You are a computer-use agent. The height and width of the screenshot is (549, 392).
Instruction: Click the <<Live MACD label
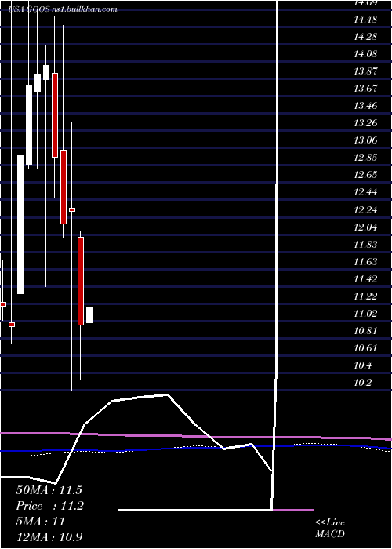(330, 529)
